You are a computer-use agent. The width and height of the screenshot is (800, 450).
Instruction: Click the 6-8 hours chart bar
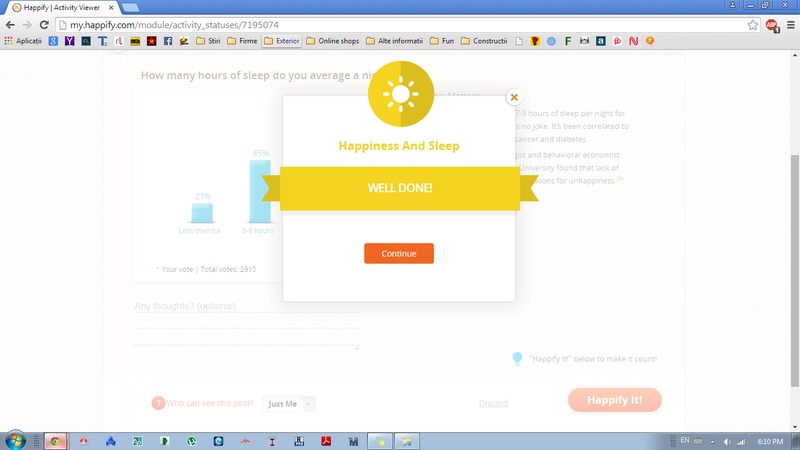click(260, 191)
